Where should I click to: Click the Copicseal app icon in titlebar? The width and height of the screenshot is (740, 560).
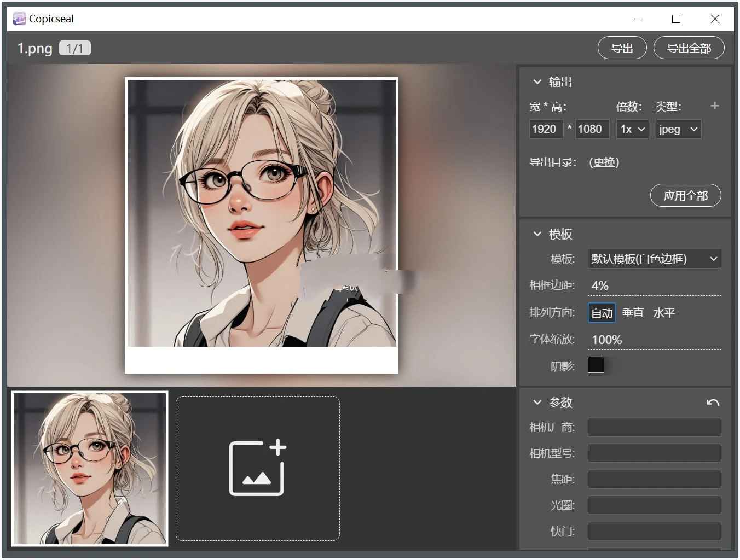click(19, 18)
